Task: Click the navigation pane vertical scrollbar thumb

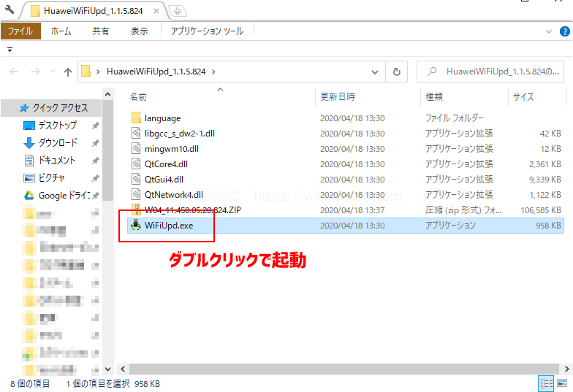Action: [108, 150]
